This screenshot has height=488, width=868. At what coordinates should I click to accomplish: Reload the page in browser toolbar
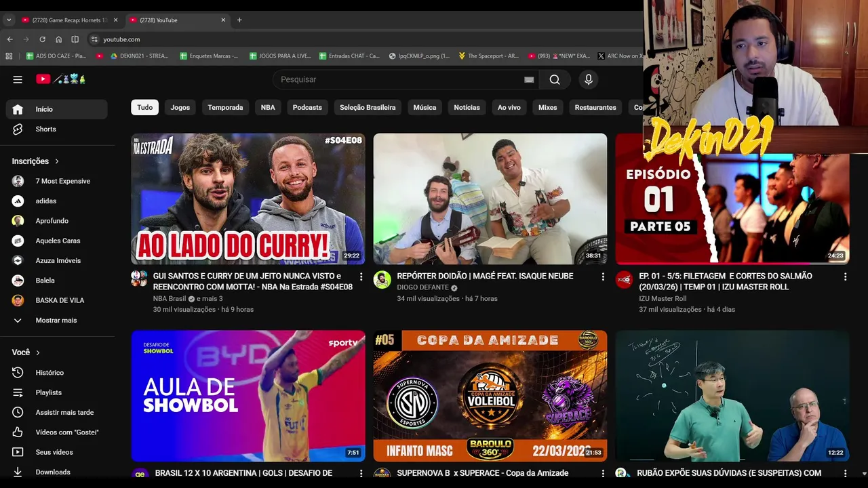[x=42, y=39]
